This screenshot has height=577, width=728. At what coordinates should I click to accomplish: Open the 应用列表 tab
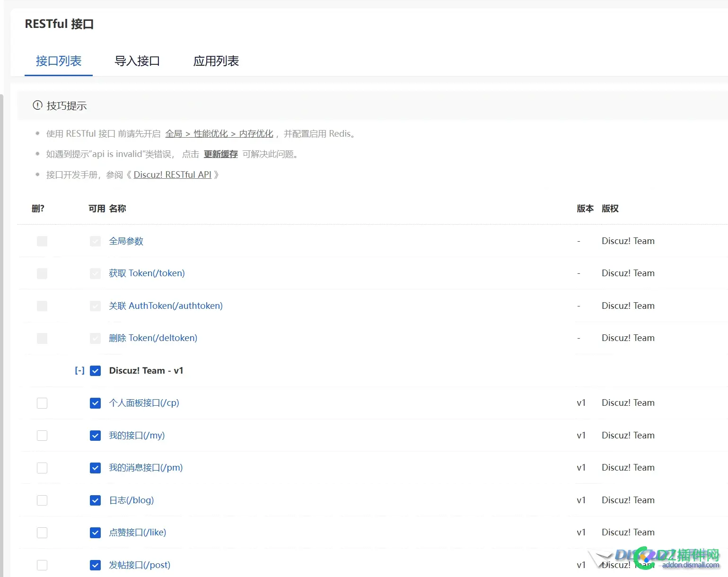(217, 61)
